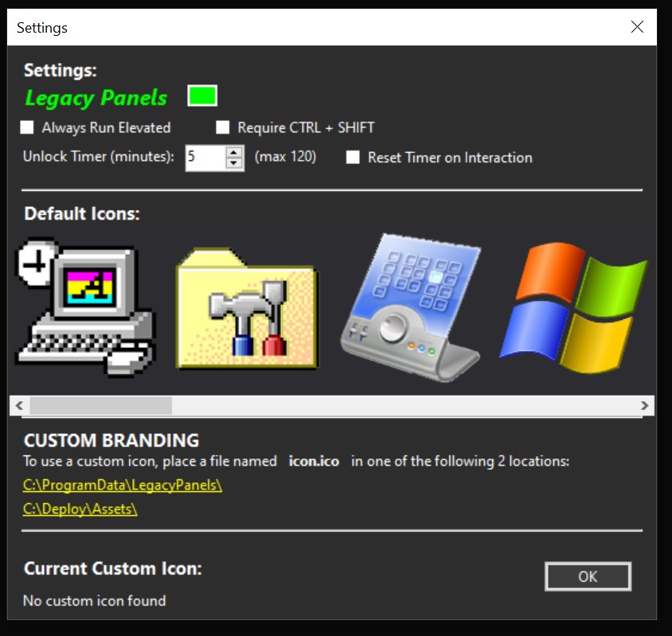This screenshot has width=672, height=636.
Task: Increase Unlock Timer with the up arrow
Action: 234,151
